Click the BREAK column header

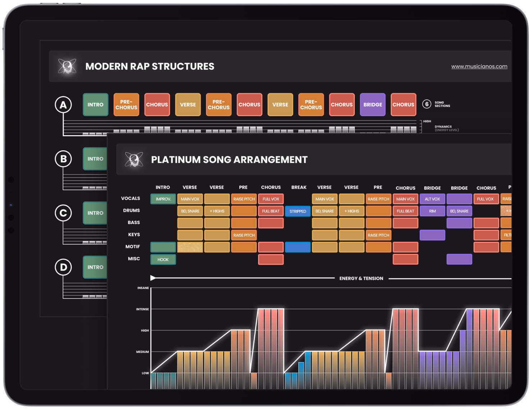coord(299,187)
